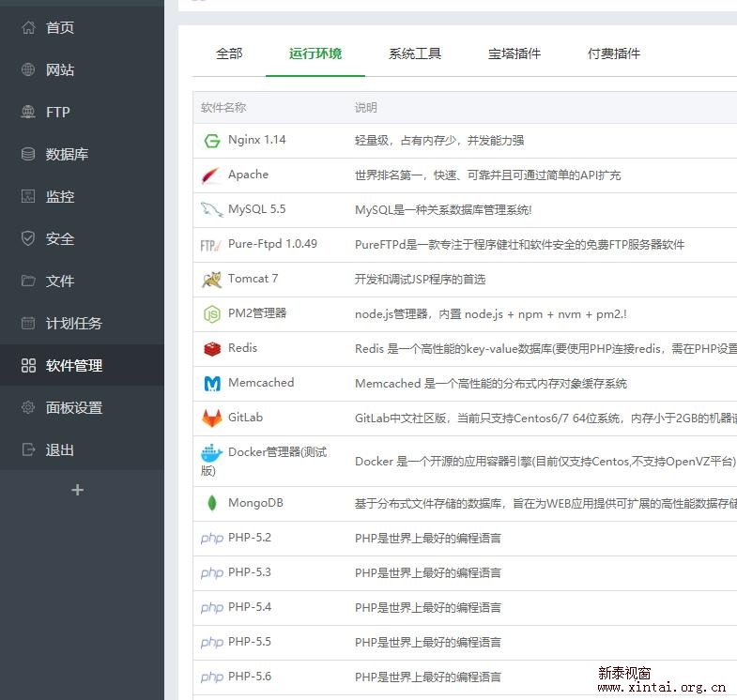Click the globe icon beside 网站
The height and width of the screenshot is (700, 737).
28,69
